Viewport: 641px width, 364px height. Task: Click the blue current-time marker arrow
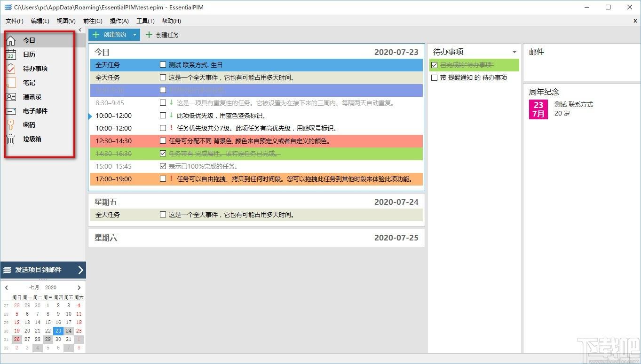[91, 116]
